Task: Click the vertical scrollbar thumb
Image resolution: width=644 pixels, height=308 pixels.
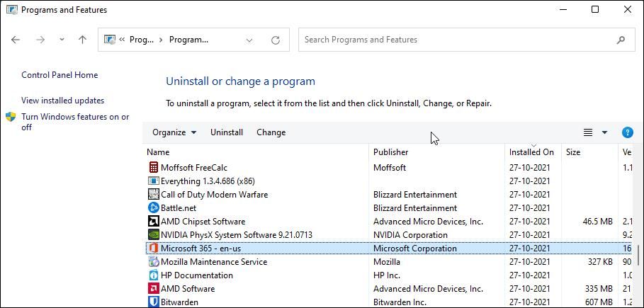Action: 638,255
